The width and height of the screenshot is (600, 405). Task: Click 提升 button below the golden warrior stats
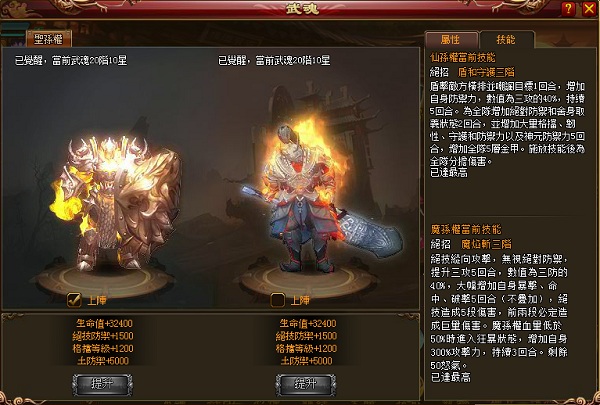click(103, 385)
